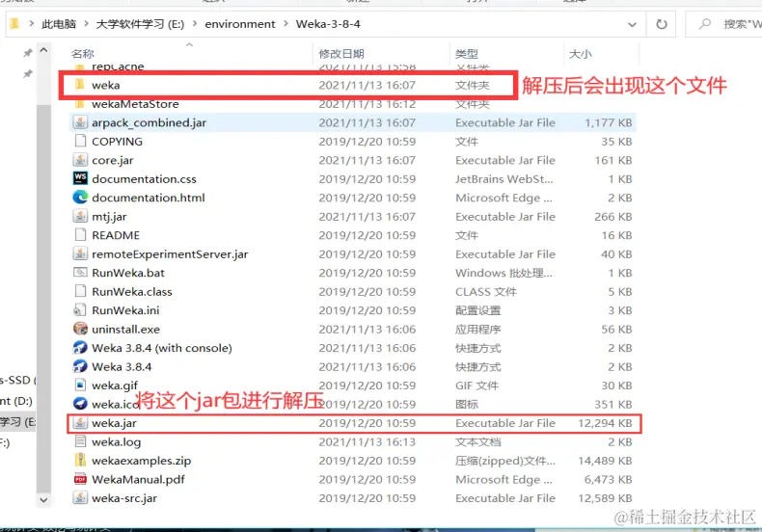The width and height of the screenshot is (762, 532).
Task: Click the weka.jar file icon
Action: click(80, 423)
